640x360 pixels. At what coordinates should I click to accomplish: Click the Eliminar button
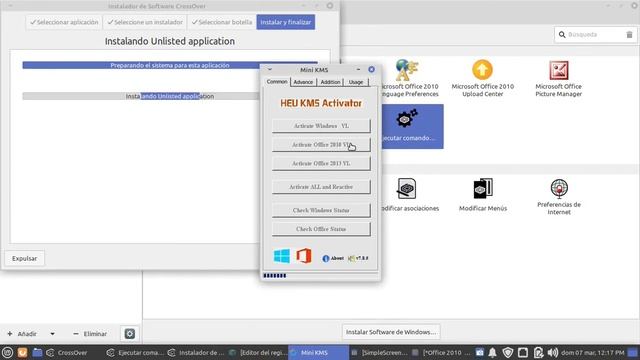[90, 334]
